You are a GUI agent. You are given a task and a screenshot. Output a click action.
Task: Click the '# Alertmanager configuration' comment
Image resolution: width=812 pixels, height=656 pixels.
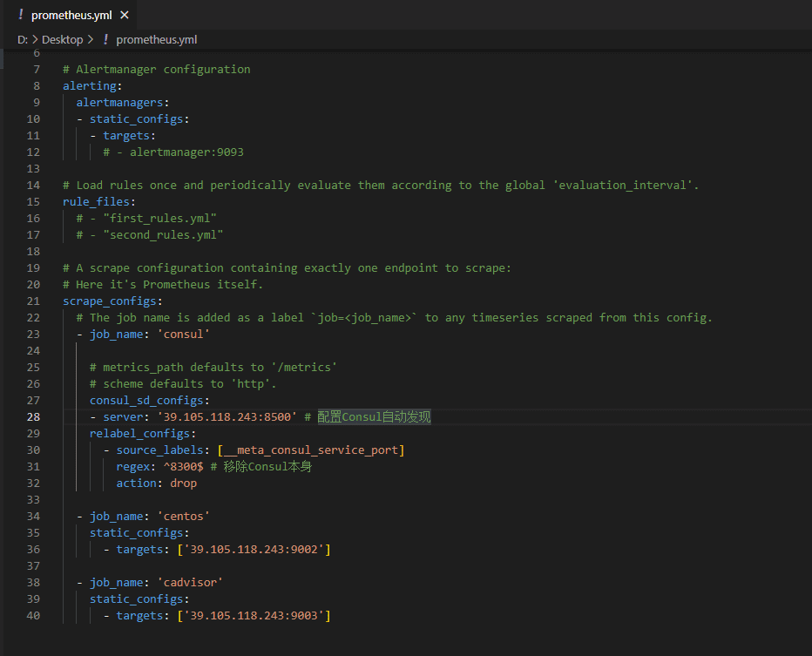pyautogui.click(x=157, y=70)
